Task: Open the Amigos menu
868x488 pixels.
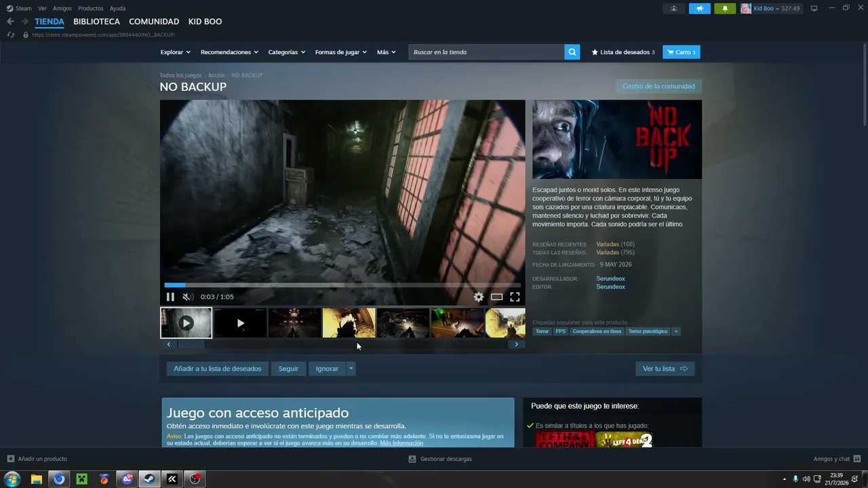Action: point(62,8)
